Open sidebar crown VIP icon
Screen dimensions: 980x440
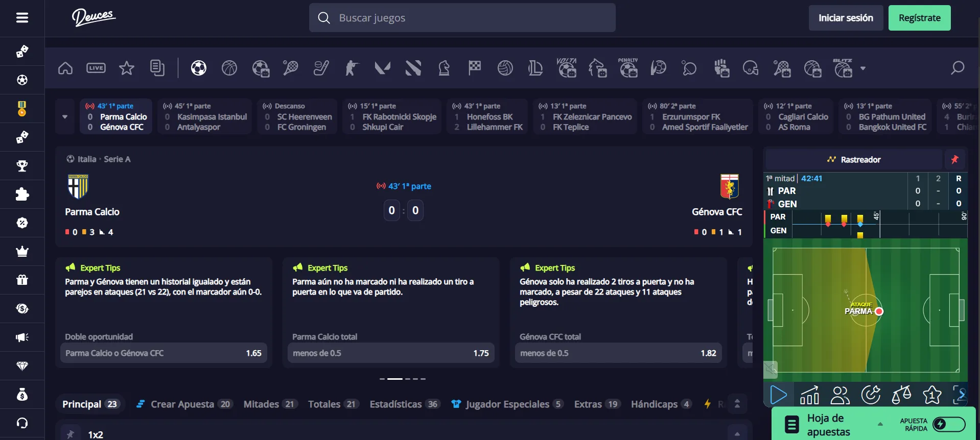point(22,251)
